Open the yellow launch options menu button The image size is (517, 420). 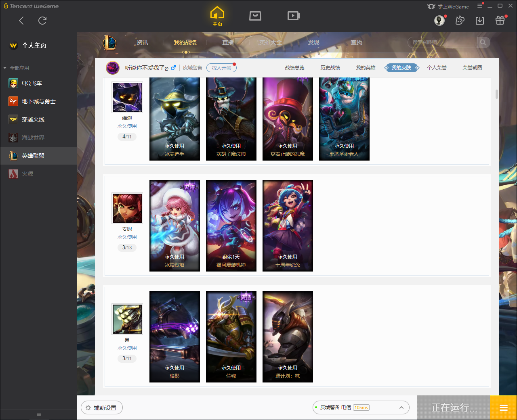click(503, 407)
